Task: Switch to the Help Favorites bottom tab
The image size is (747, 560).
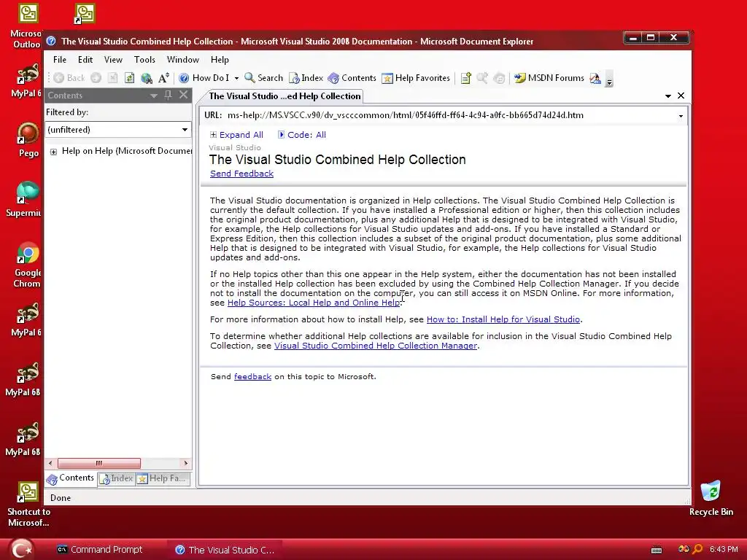Action: [x=162, y=478]
